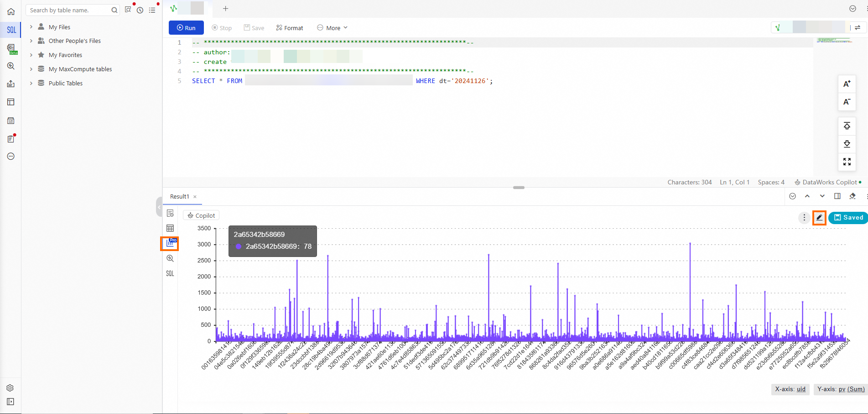Screen dimensions: 868x414
Task: Open the data exploration magnifier in result panel
Action: click(170, 258)
